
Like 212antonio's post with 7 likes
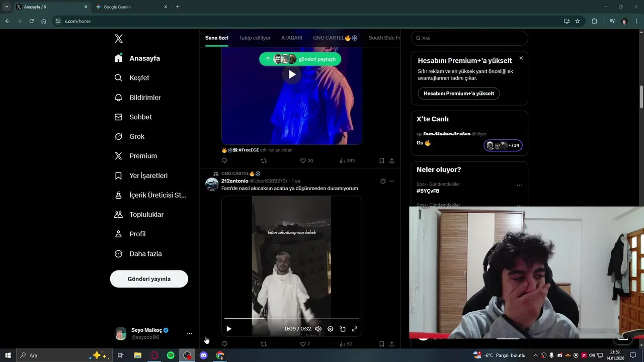pos(305,344)
